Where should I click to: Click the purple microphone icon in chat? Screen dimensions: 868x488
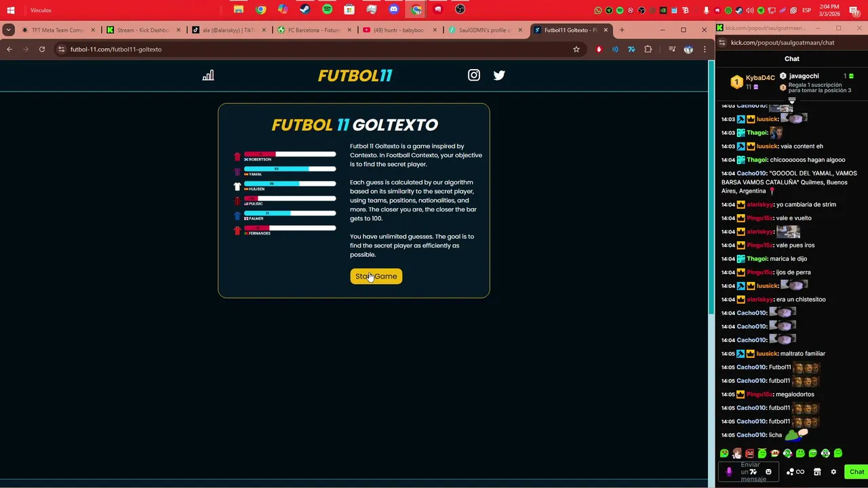pyautogui.click(x=729, y=472)
